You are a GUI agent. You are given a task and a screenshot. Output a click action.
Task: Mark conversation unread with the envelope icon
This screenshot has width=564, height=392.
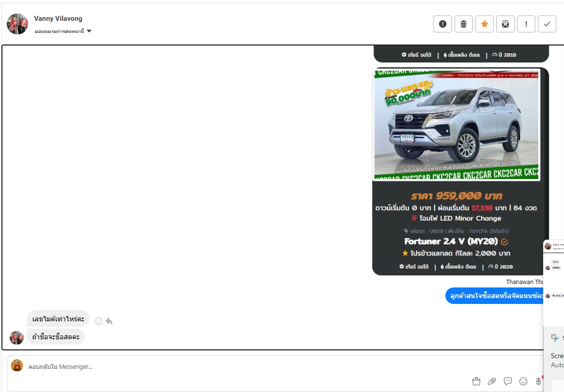pos(505,24)
